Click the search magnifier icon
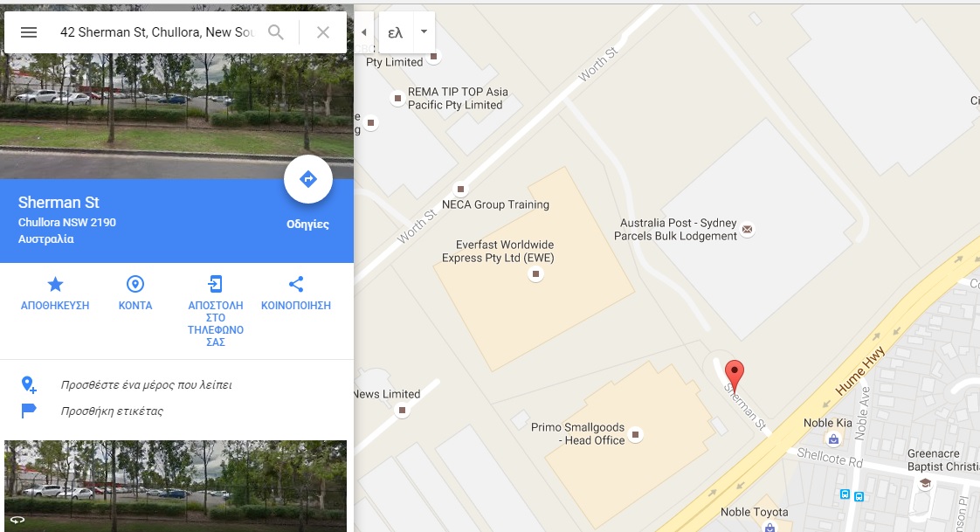This screenshot has width=980, height=532. point(276,32)
